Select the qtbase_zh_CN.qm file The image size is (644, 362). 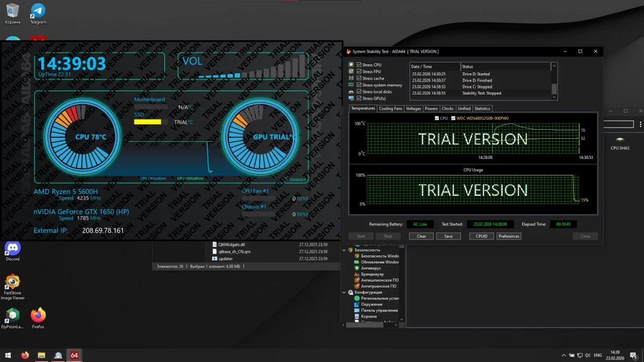(x=234, y=251)
